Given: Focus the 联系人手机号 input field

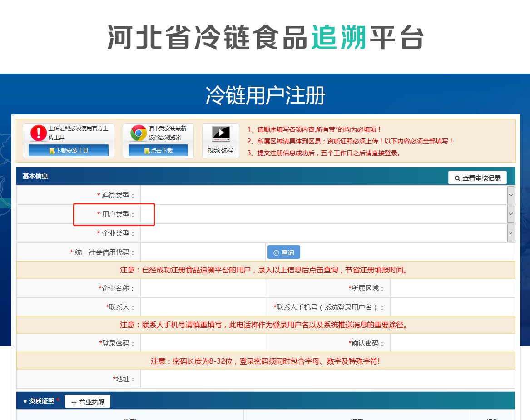Looking at the screenshot, I should point(452,307).
